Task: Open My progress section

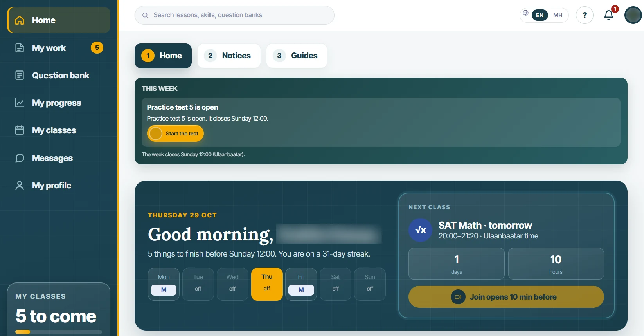Action: [x=59, y=103]
